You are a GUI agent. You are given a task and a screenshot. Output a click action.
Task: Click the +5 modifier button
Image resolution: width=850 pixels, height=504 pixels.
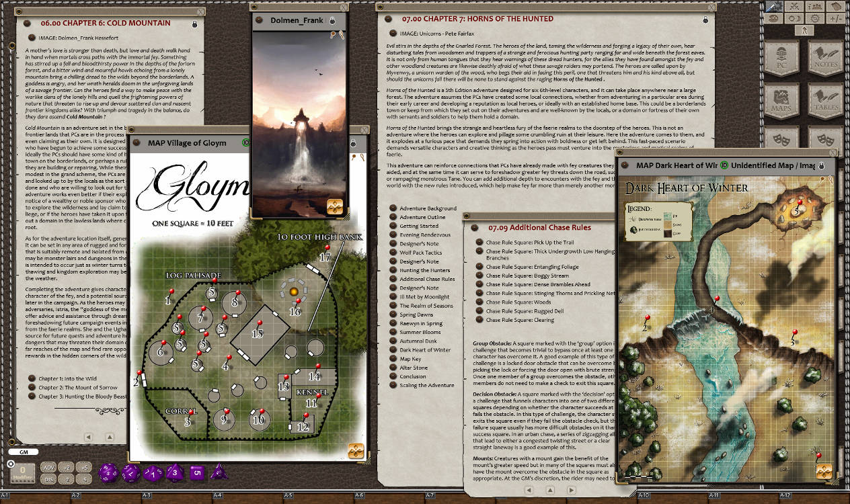coord(84,468)
